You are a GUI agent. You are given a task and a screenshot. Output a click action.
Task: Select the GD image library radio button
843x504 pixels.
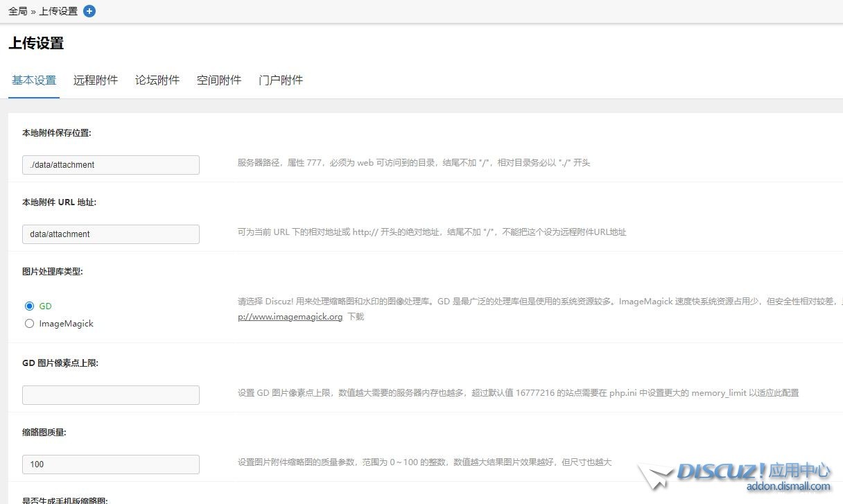coord(29,306)
